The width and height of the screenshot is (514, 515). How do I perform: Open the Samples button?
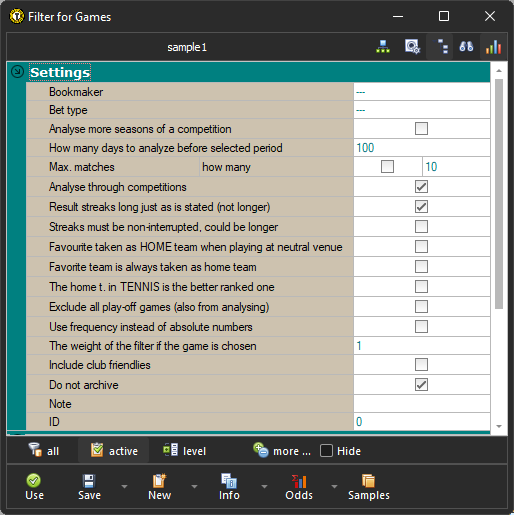click(x=369, y=487)
